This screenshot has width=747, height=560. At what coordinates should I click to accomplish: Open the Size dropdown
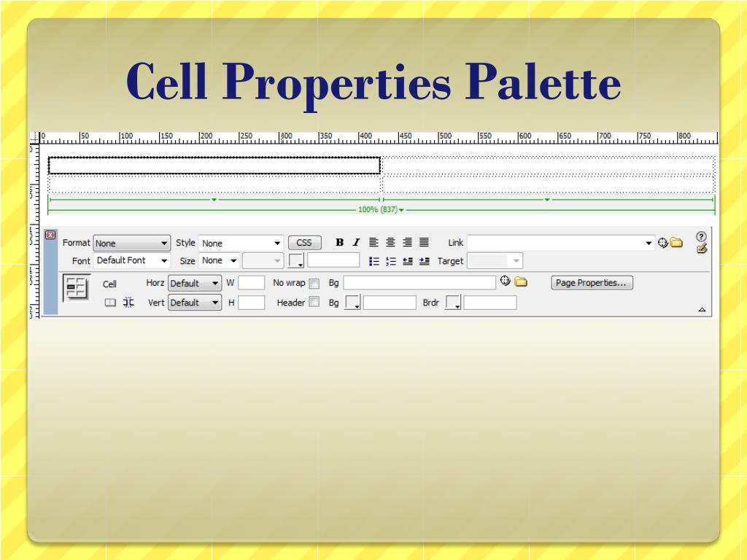[219, 260]
